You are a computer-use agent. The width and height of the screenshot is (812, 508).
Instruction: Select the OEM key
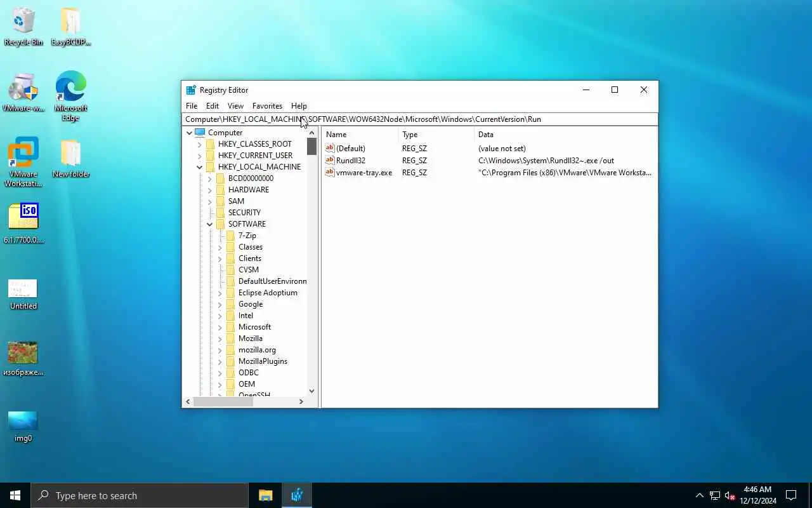coord(246,384)
